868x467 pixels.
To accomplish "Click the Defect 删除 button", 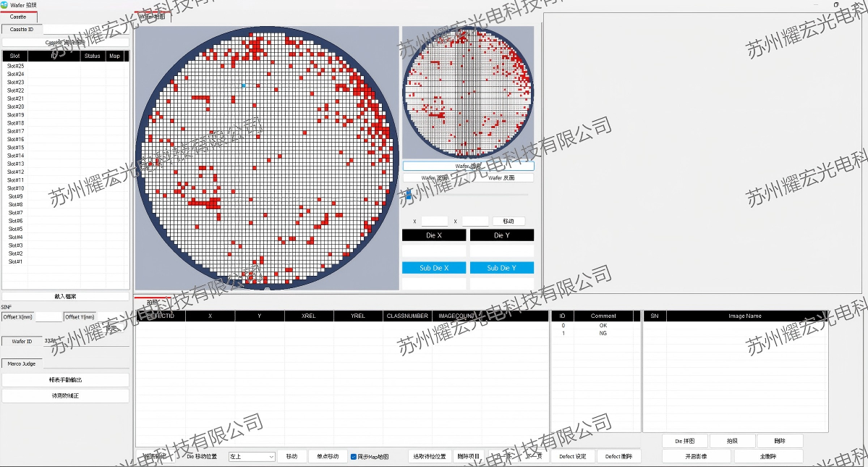I will 619,457.
